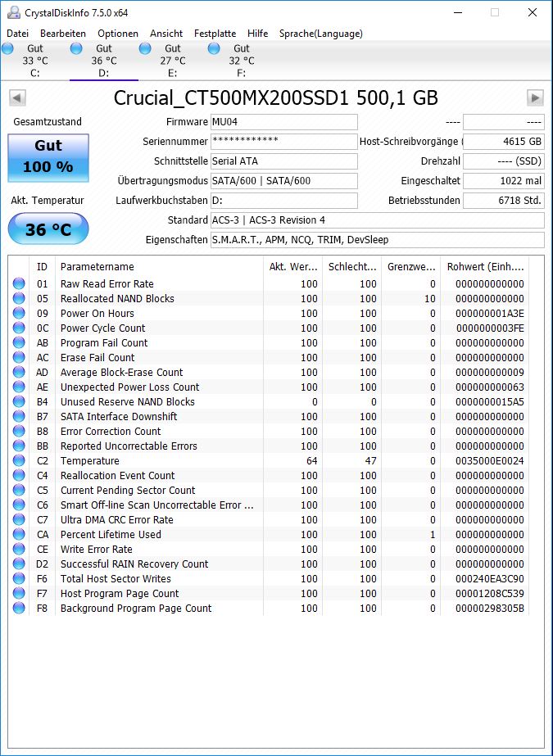The image size is (553, 756).
Task: Click status orb for Total Host Sector Writes
Action: point(19,578)
